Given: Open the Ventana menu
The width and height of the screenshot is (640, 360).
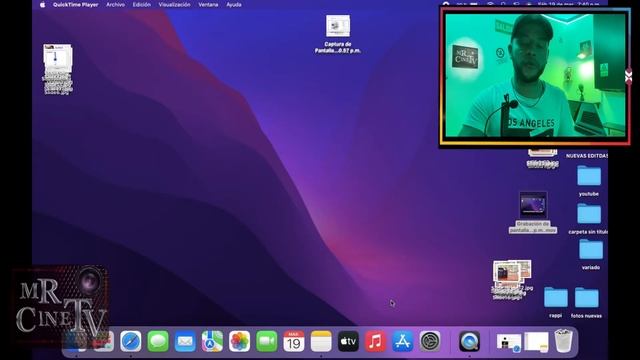Looking at the screenshot, I should tap(208, 5).
